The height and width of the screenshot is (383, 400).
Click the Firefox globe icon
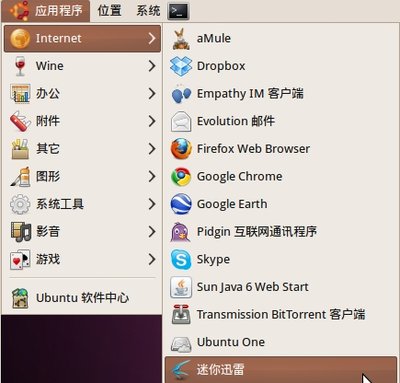coord(181,149)
